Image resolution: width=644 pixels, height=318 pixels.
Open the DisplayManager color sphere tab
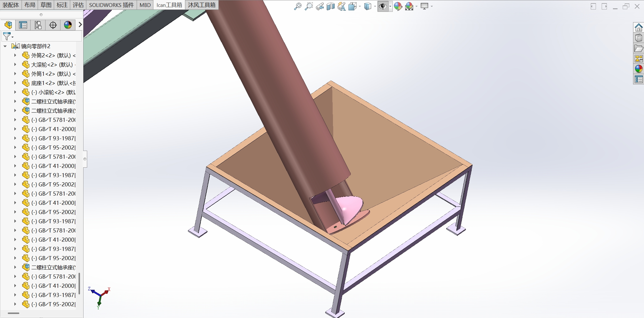pos(68,25)
